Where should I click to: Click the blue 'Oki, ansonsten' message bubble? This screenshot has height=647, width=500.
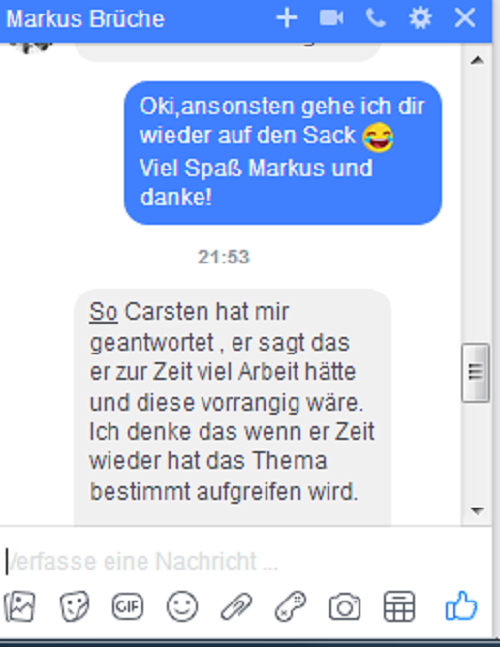[x=283, y=153]
